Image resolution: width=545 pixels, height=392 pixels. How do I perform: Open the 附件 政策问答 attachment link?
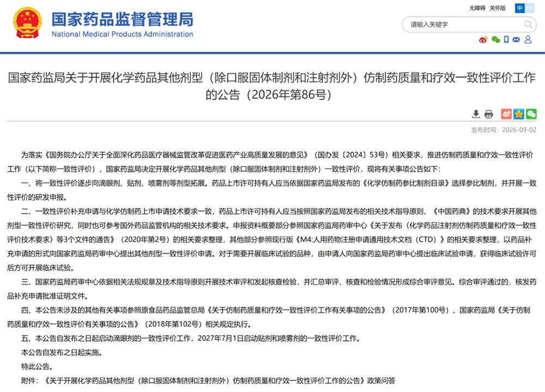pyautogui.click(x=220, y=381)
